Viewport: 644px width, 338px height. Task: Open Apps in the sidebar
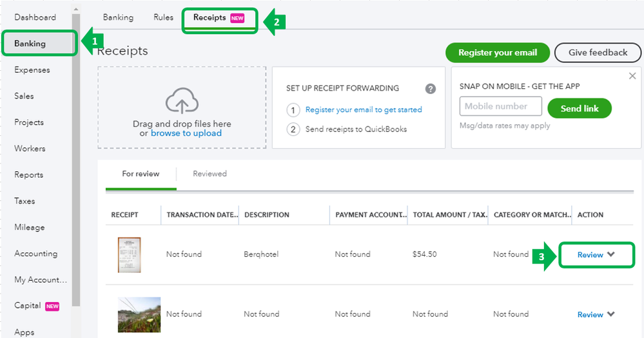tap(24, 332)
